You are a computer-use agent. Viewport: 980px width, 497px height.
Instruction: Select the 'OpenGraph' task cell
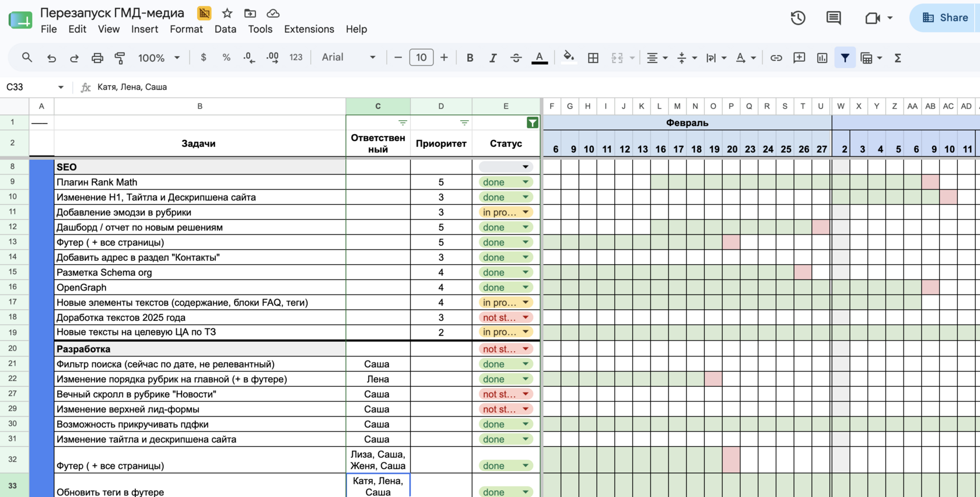pyautogui.click(x=199, y=288)
